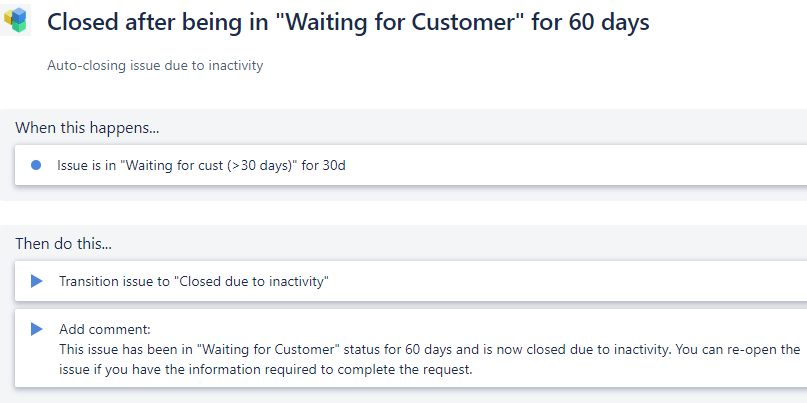Click the colorful cube automation rule icon
The width and height of the screenshot is (807, 403).
[x=15, y=20]
